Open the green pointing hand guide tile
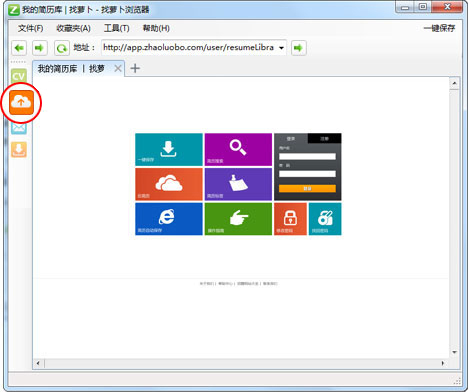 (238, 219)
